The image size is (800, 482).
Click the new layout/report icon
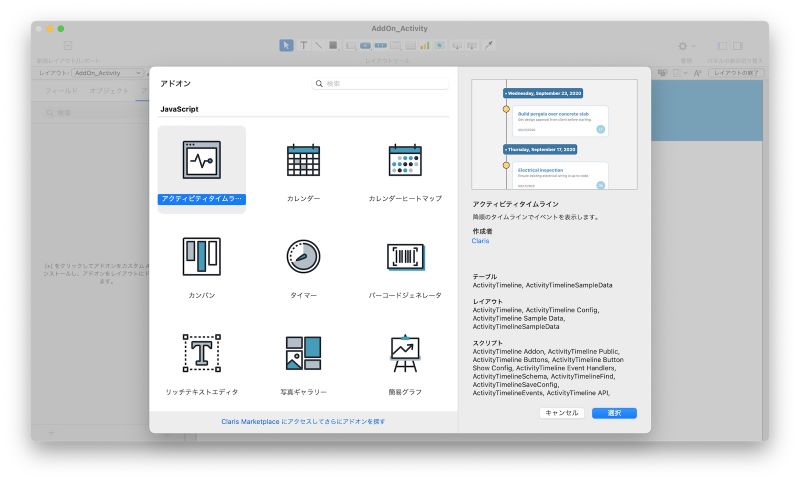[68, 45]
